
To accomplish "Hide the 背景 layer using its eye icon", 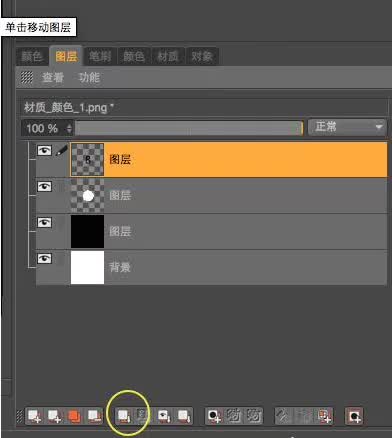I will pos(44,258).
